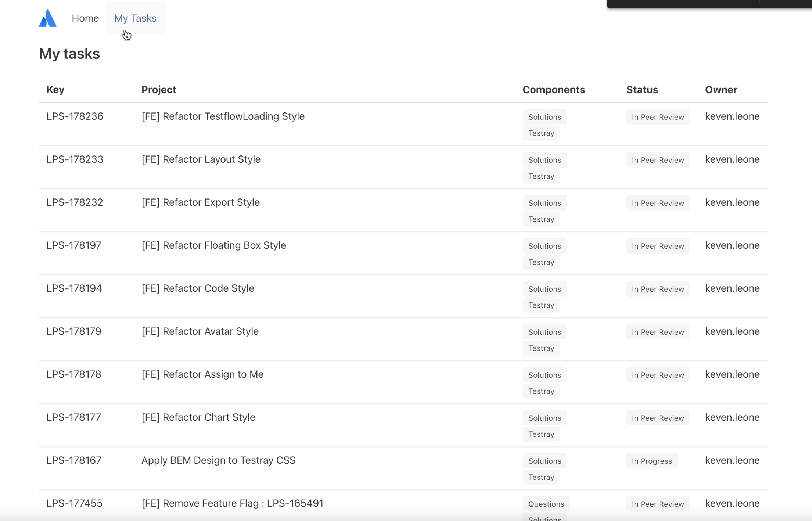
Task: Click keven.leone owner on LPS-178179 row
Action: (x=732, y=331)
